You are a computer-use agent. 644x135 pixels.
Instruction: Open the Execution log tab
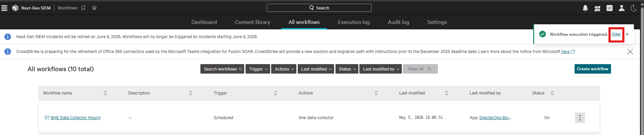coord(354,22)
